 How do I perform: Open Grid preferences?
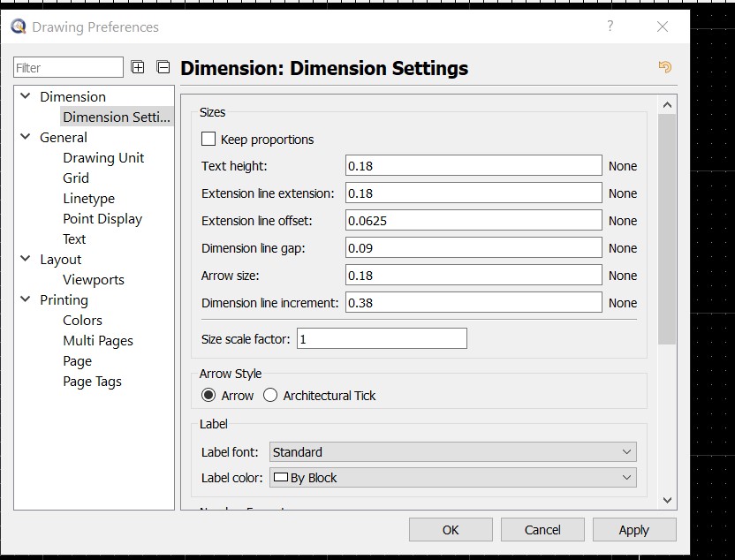(76, 178)
